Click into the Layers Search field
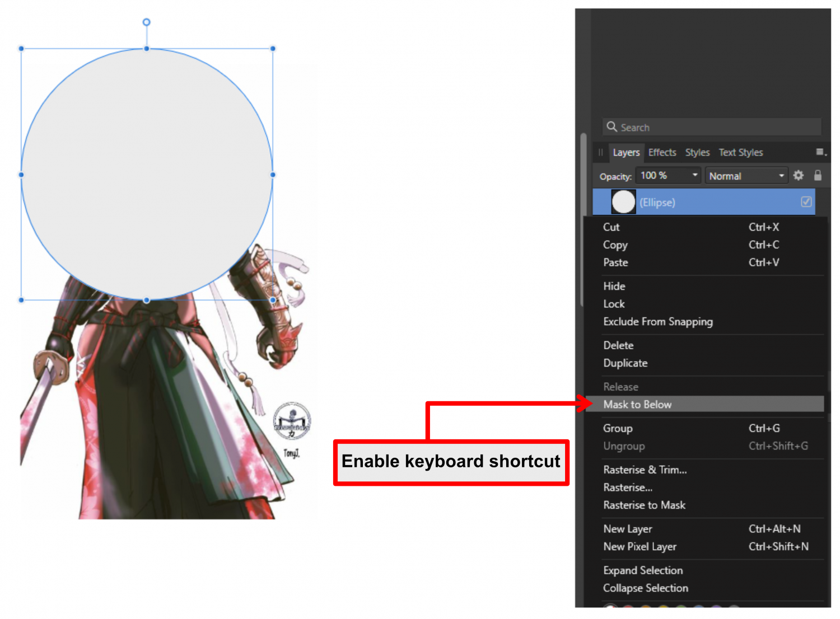The image size is (840, 619). coord(712,127)
